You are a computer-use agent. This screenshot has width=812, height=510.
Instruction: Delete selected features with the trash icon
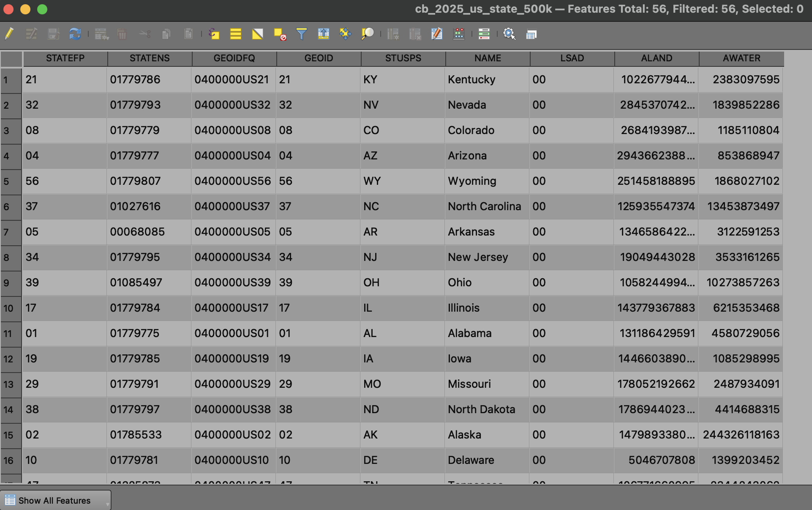123,34
